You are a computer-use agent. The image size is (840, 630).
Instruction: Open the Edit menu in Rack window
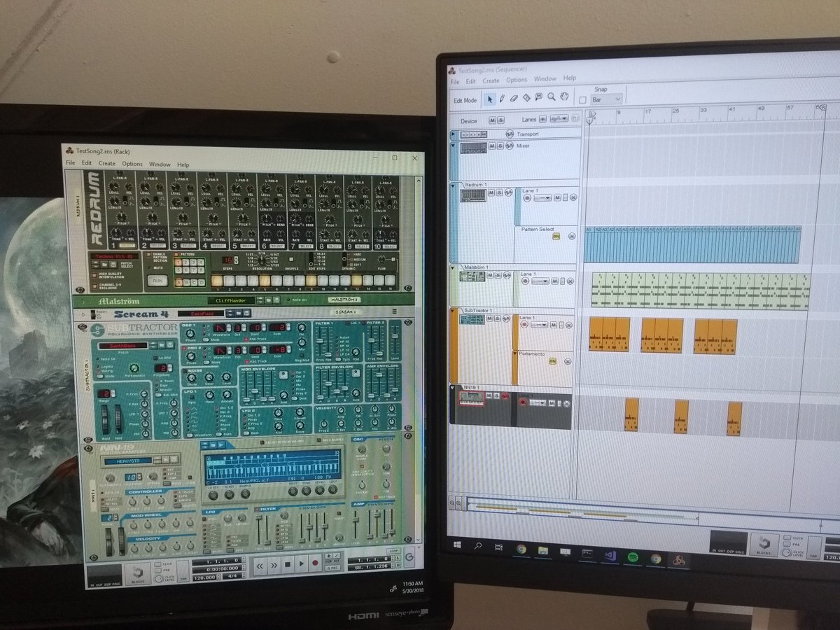[x=86, y=163]
